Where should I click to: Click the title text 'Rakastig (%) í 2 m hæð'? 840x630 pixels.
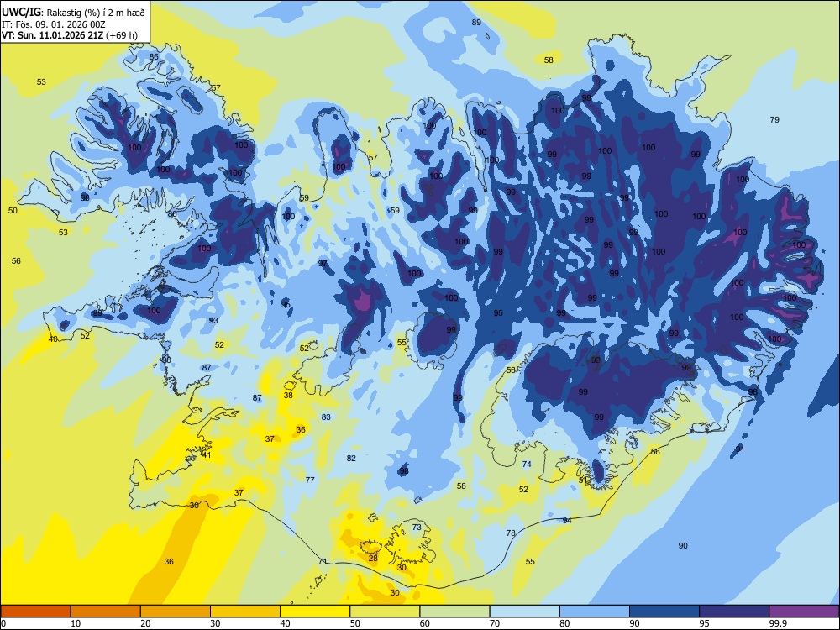[96, 12]
